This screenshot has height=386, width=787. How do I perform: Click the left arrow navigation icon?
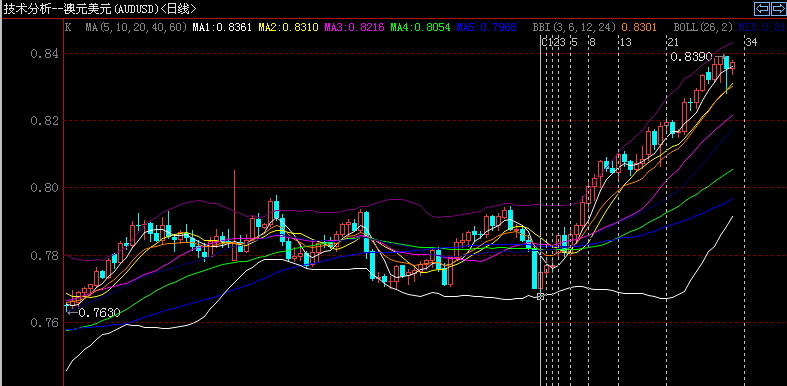[x=762, y=9]
